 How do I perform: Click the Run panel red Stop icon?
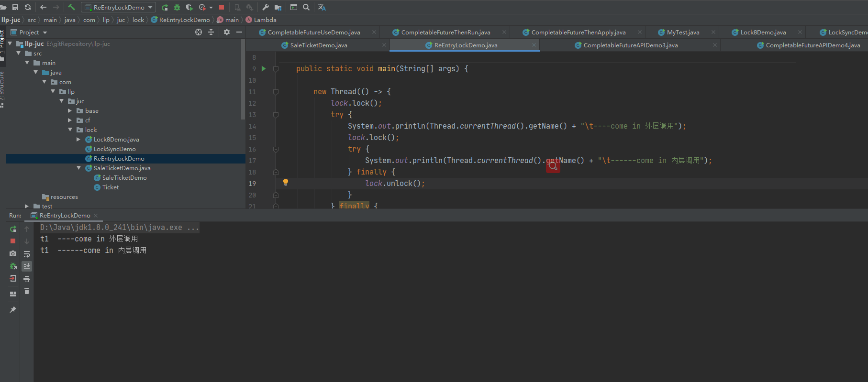click(x=13, y=241)
